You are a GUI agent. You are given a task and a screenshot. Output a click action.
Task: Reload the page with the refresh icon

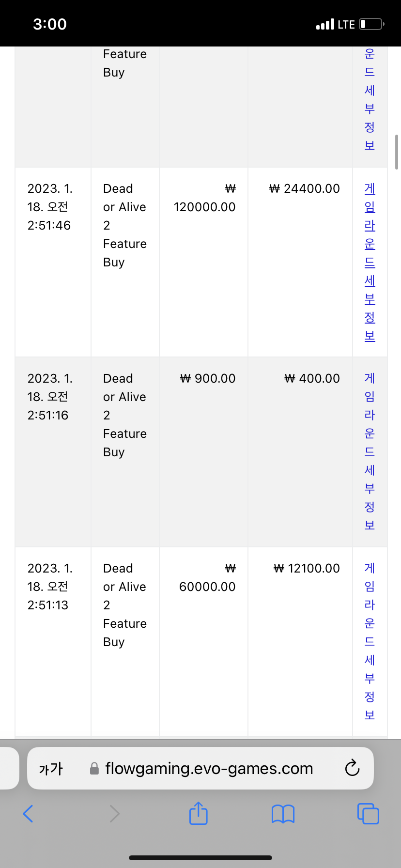click(x=352, y=768)
